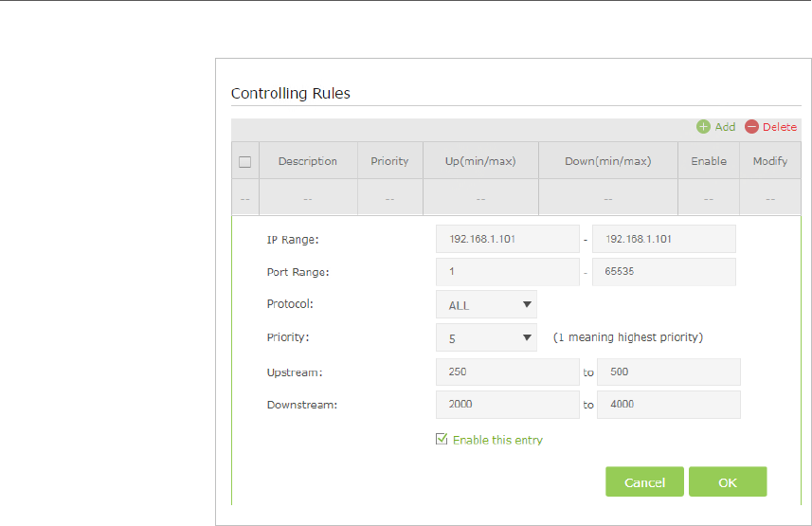
Task: Select the Port Range start field
Action: click(507, 272)
